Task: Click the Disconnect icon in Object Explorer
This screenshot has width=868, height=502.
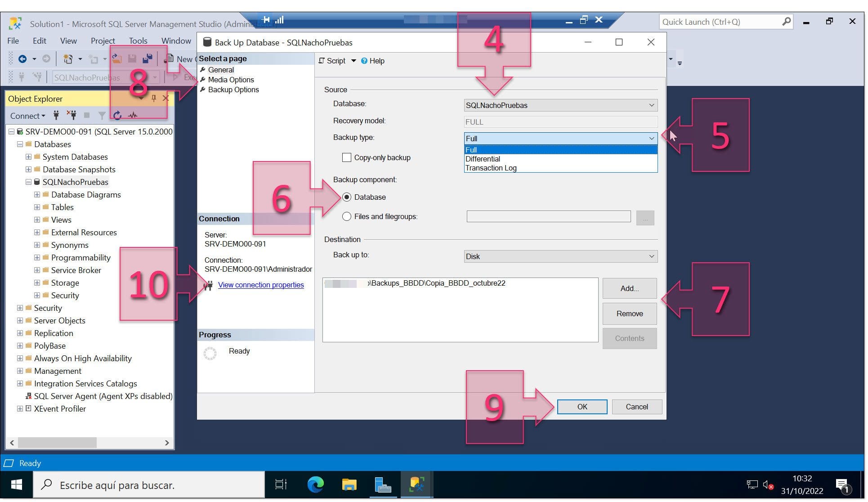Action: point(72,115)
